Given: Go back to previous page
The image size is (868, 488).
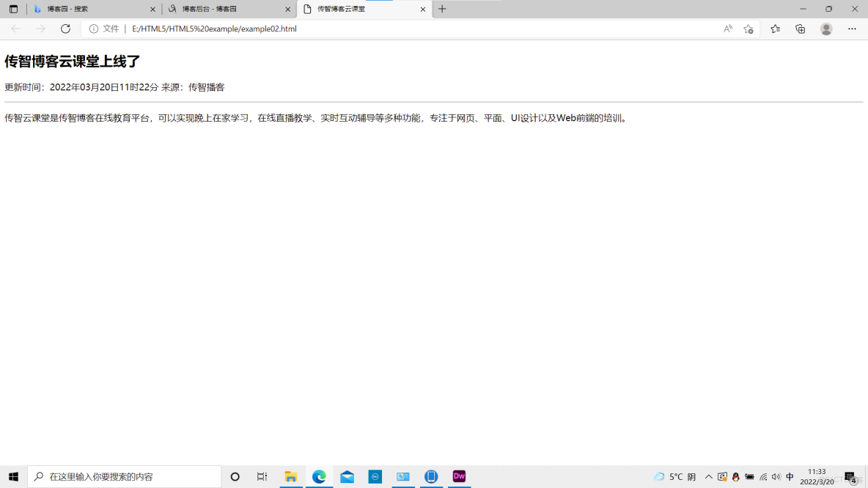Looking at the screenshot, I should (x=15, y=29).
